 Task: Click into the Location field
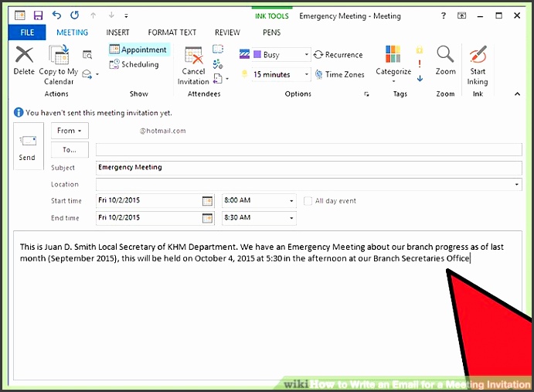[304, 185]
